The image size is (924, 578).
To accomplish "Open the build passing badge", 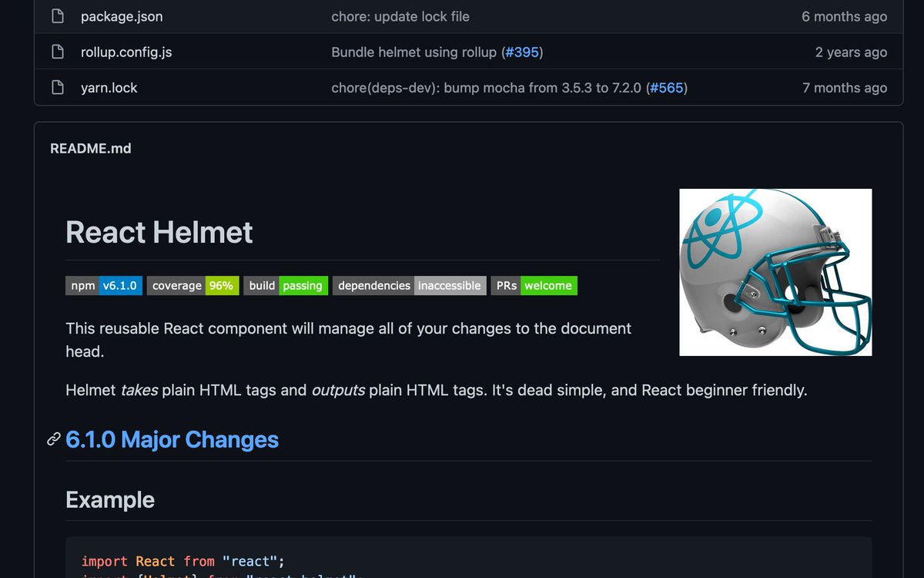I will [x=286, y=285].
